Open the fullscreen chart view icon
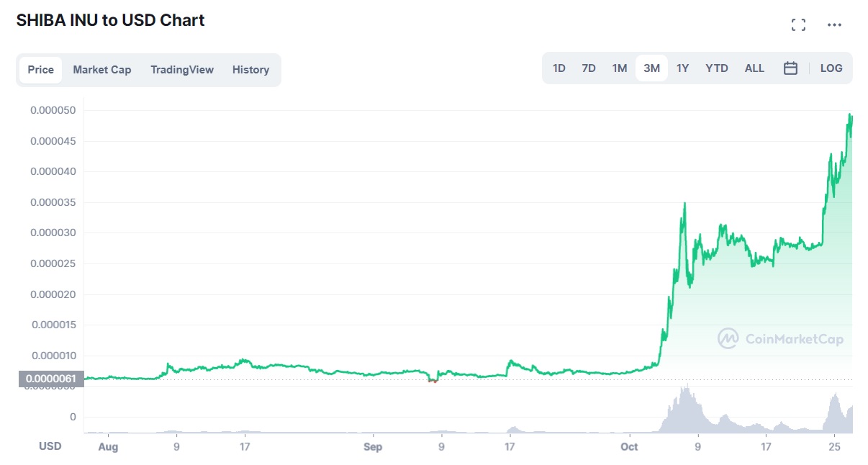The image size is (868, 465). point(798,25)
